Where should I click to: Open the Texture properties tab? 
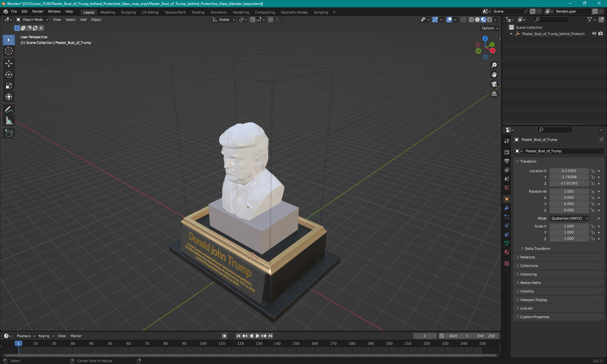507,264
